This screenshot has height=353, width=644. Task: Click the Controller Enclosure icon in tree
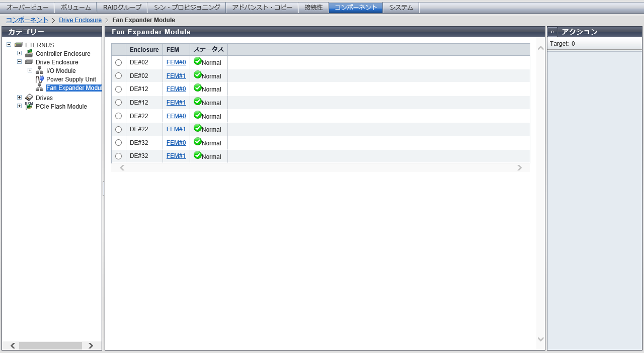29,53
